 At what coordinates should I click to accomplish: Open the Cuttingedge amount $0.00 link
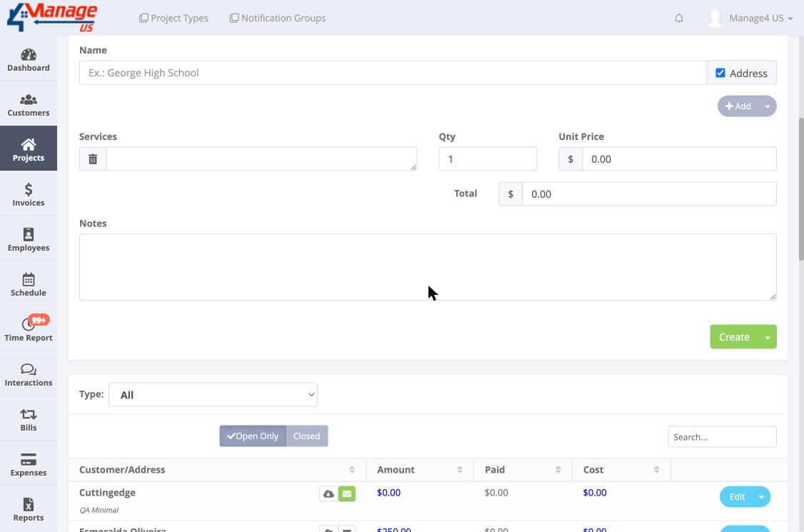(388, 493)
